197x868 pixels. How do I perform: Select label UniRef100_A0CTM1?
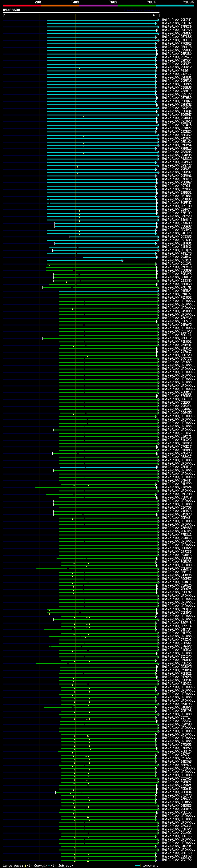(x=177, y=287)
